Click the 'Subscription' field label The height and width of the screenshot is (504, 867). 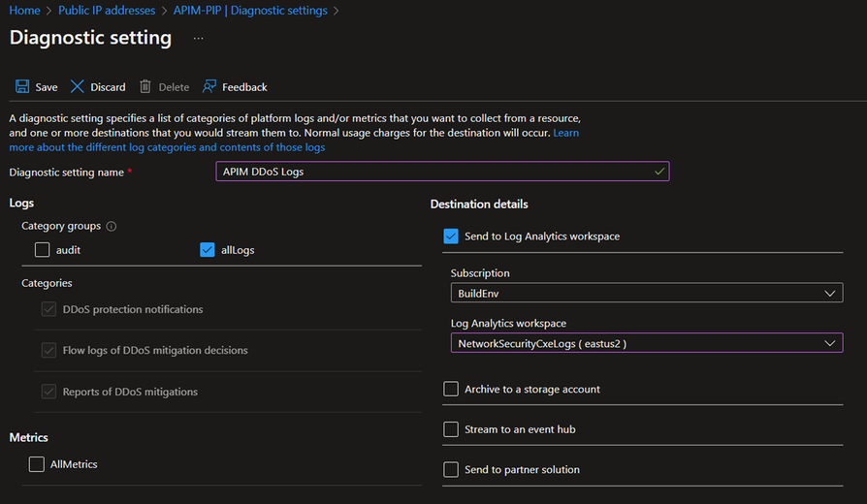pos(480,273)
